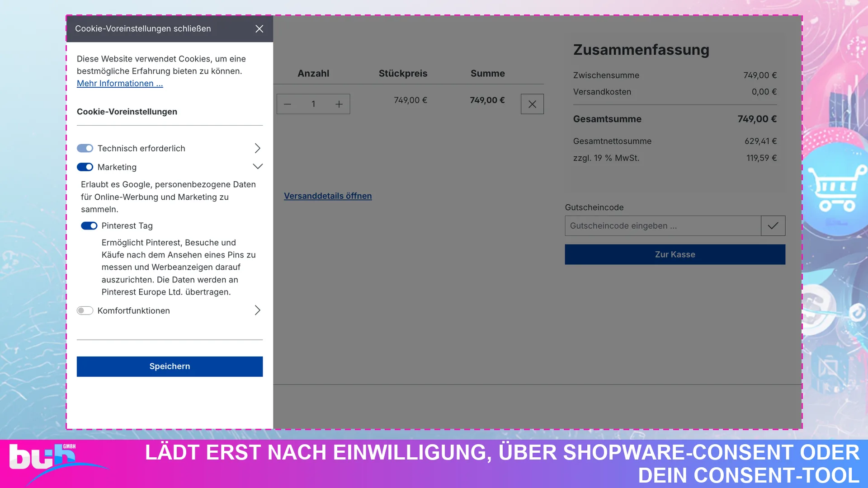Click the Summe column header
The height and width of the screenshot is (488, 868).
pyautogui.click(x=487, y=73)
